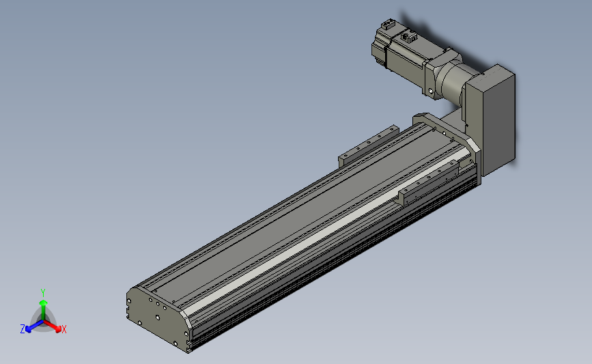Viewport: 592px width, 364px height.
Task: Click the blue Z axis arrow of the triad
Action: pyautogui.click(x=34, y=327)
